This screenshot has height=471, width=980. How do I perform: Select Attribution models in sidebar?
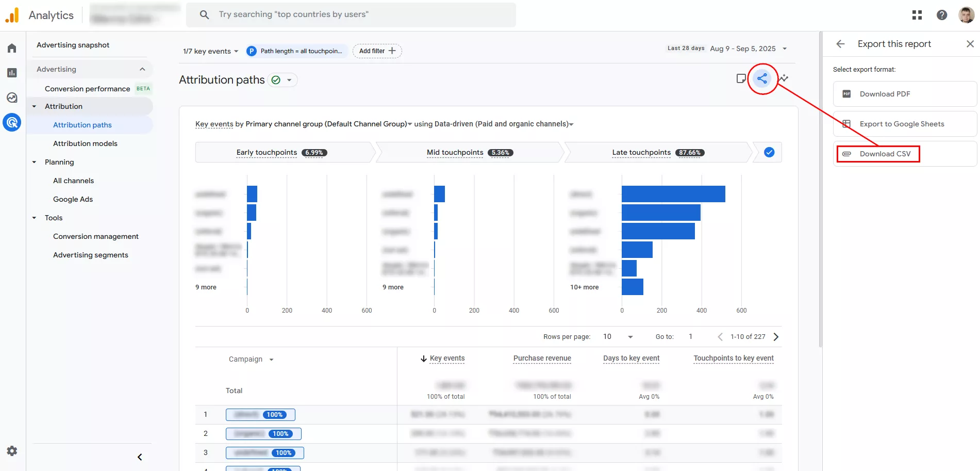tap(85, 143)
